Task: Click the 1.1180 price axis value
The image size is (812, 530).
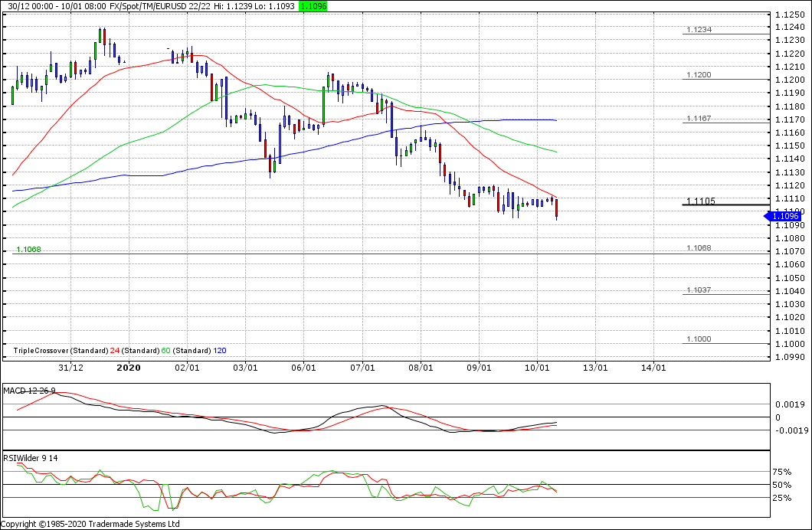Action: 791,106
